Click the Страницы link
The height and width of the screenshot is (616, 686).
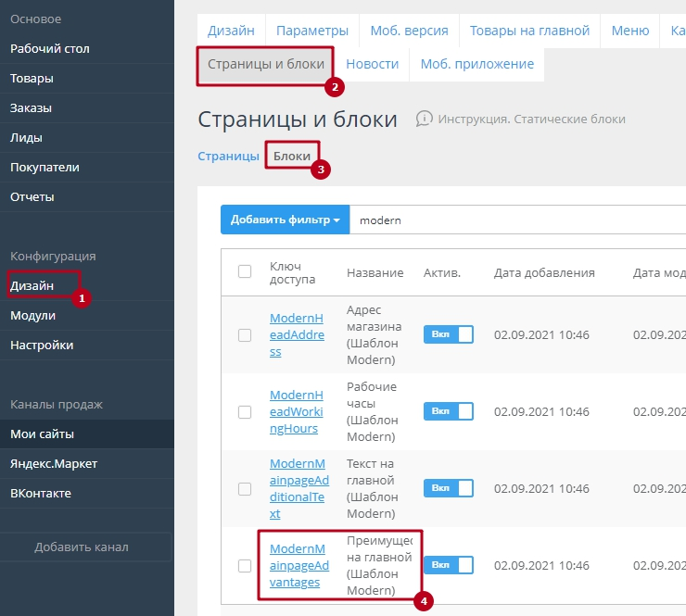(228, 156)
